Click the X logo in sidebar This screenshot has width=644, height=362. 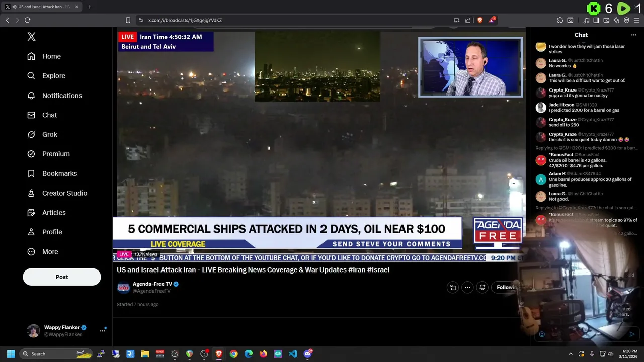pos(31,37)
